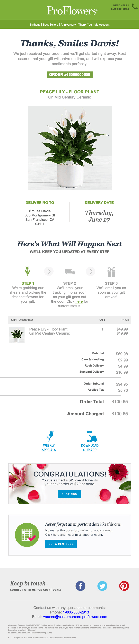Viewport: 139px width, 644px height.
Task: Go to Best Sellers in navigation
Action: tap(50, 25)
